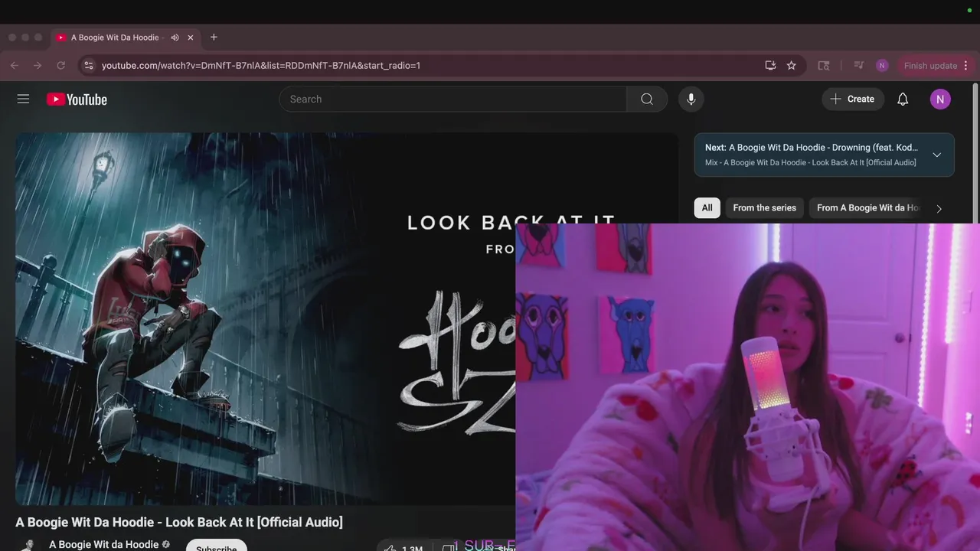This screenshot has height=551, width=980.
Task: Open media controls icon in Chrome toolbar
Action: [x=859, y=66]
